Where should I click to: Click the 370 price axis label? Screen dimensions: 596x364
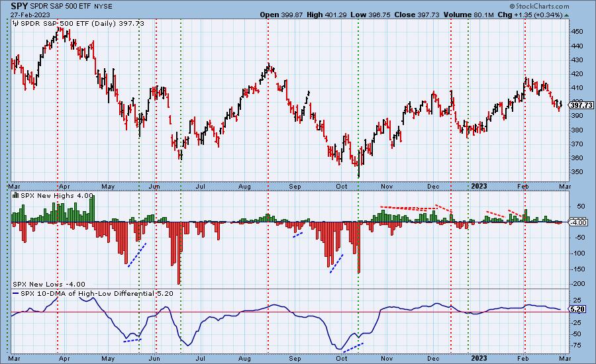(x=577, y=144)
